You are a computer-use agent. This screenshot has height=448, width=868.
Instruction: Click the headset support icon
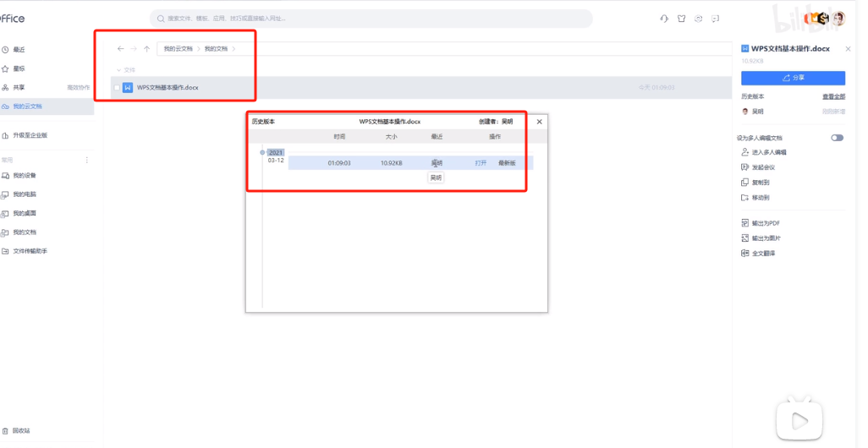point(664,19)
